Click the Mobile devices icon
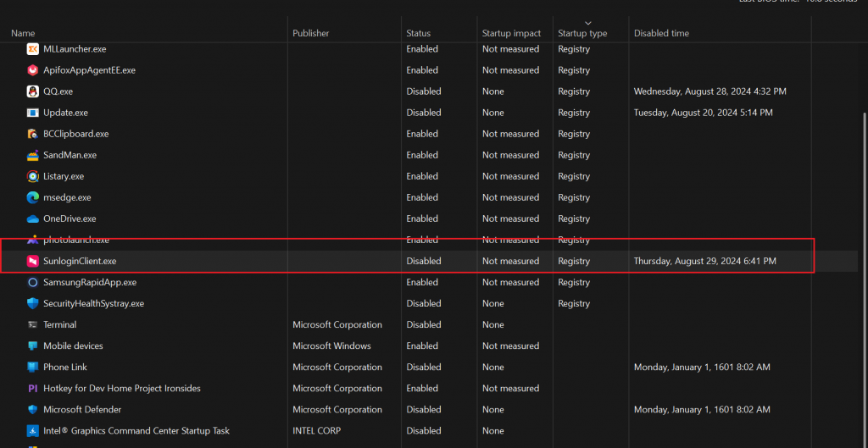 pos(33,346)
